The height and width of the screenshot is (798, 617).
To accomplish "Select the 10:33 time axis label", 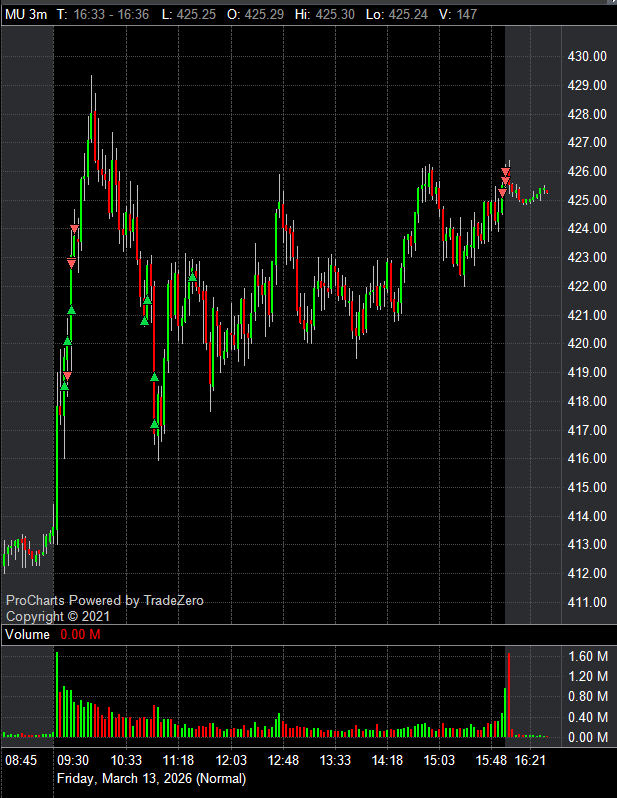I will [126, 760].
